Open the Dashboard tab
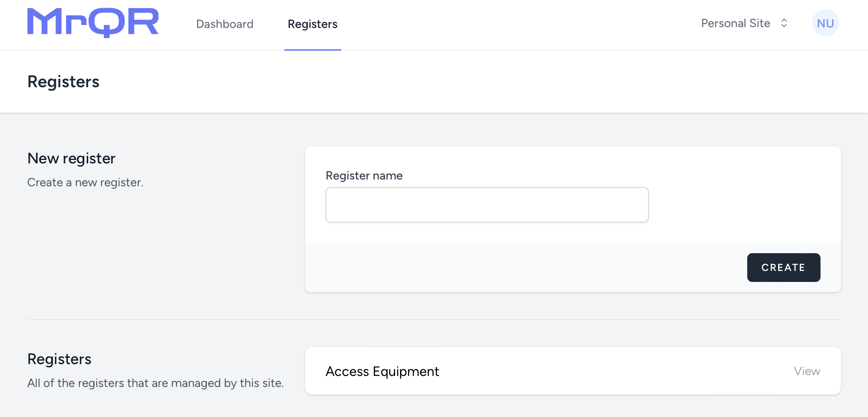This screenshot has height=417, width=868. 225,24
